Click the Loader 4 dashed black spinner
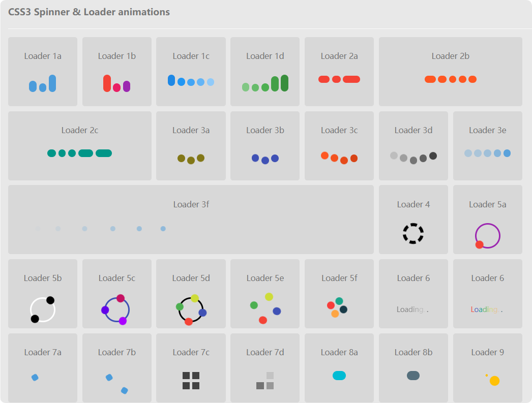 [413, 234]
